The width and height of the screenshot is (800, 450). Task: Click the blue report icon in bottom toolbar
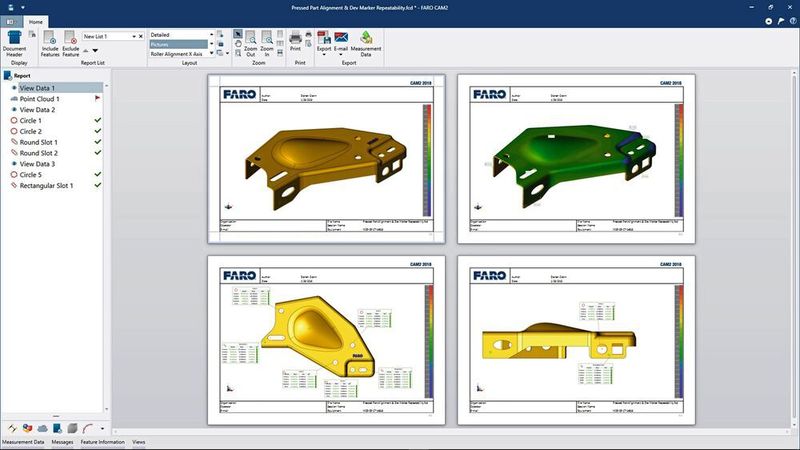57,428
